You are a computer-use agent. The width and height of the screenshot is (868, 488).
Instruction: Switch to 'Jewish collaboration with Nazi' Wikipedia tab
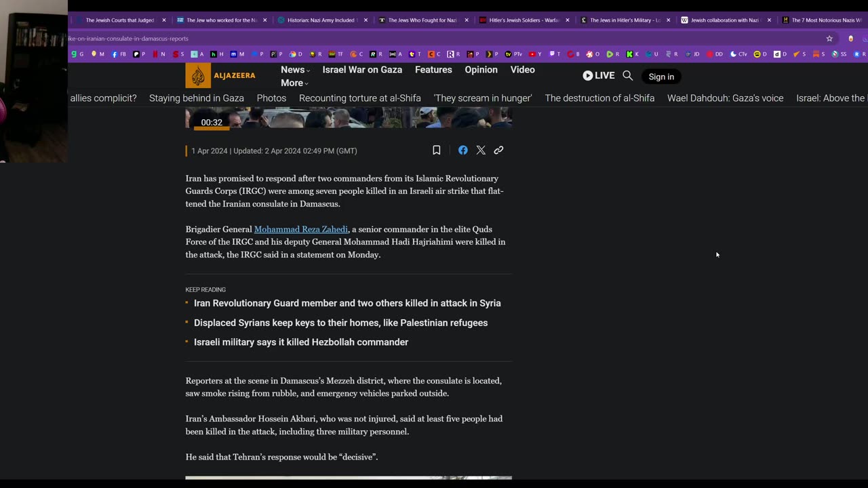[x=726, y=20]
